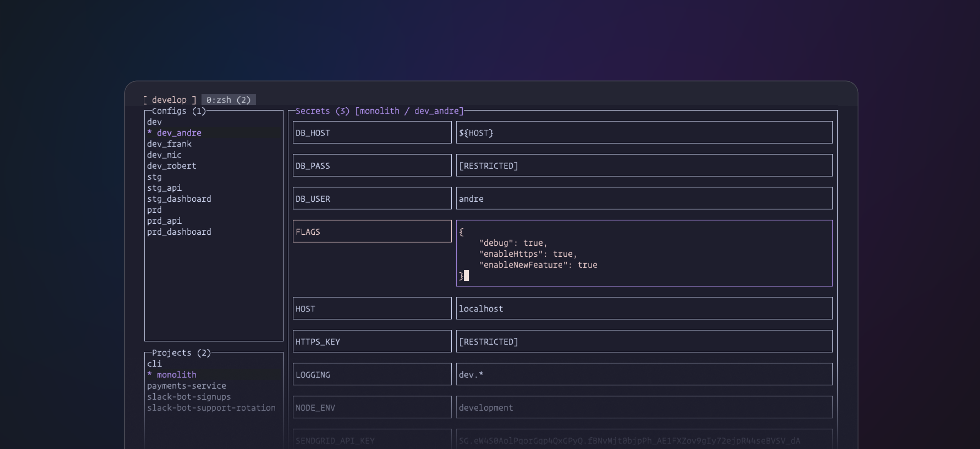Viewport: 980px width, 449px height.
Task: Click the develop session label
Action: (169, 100)
